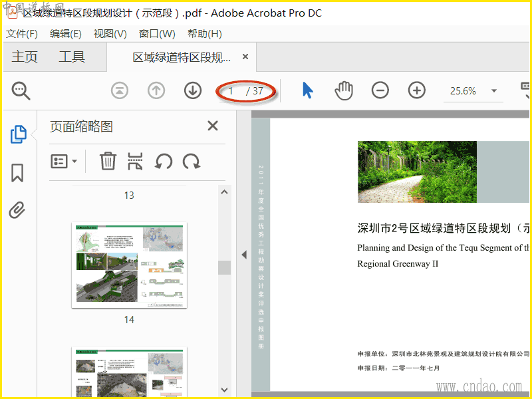Rotate page clockwise

click(192, 161)
